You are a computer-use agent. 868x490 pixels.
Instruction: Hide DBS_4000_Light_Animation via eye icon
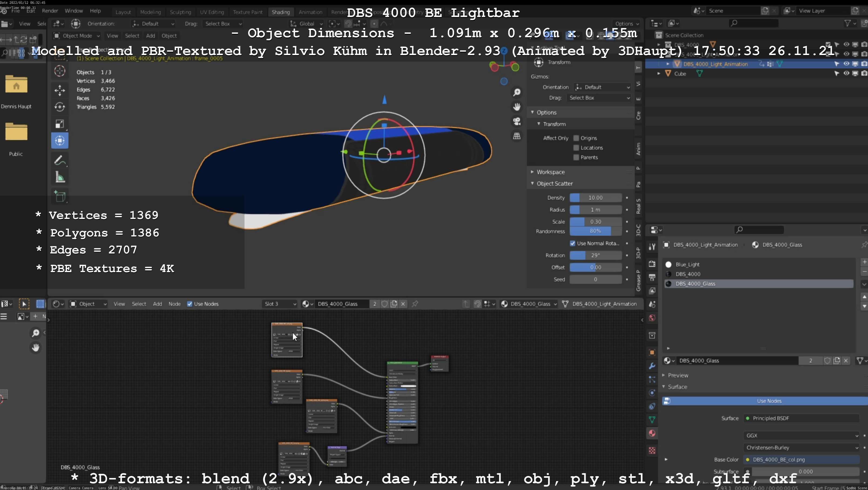(x=846, y=64)
